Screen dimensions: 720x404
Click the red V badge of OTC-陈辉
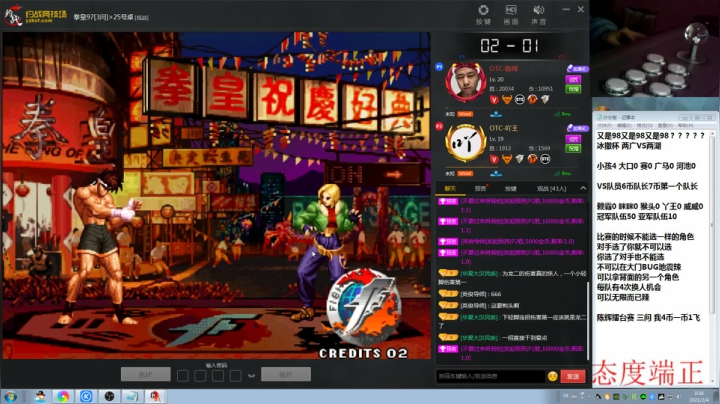[x=494, y=99]
